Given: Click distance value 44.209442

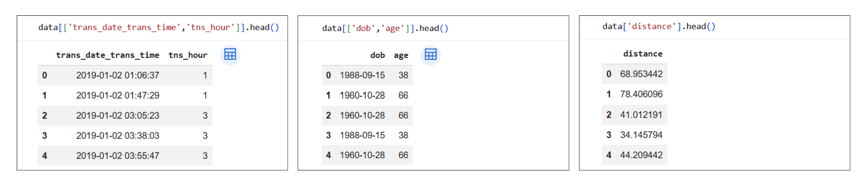Looking at the screenshot, I should [x=641, y=155].
